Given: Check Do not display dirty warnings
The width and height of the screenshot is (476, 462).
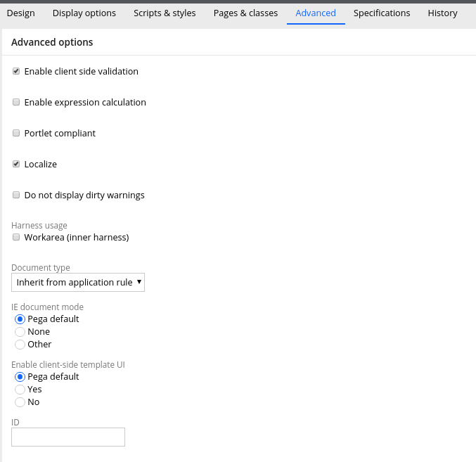Looking at the screenshot, I should (x=16, y=195).
